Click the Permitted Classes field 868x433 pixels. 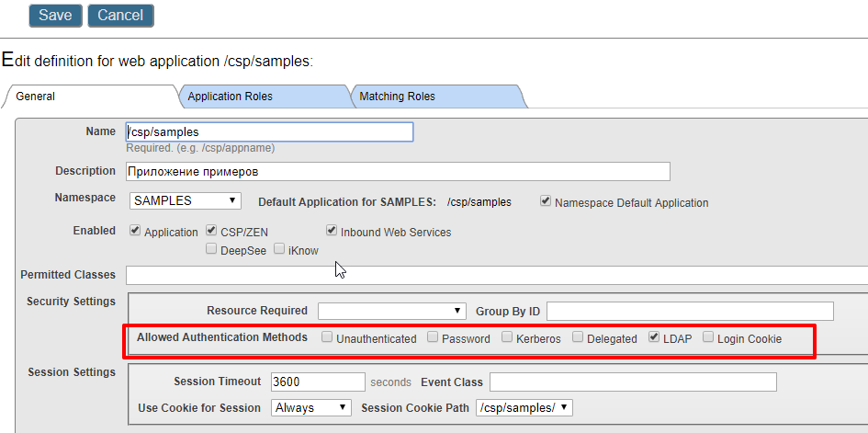click(x=497, y=275)
